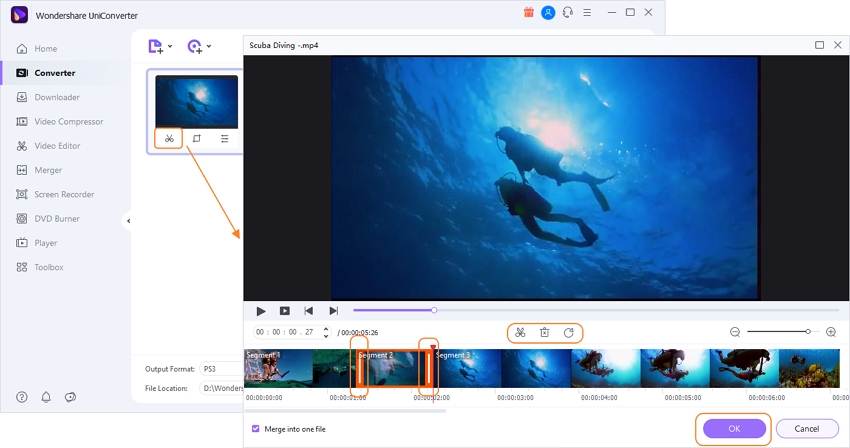Image resolution: width=850 pixels, height=448 pixels.
Task: Click the red playhead marker on timeline
Action: click(x=433, y=347)
